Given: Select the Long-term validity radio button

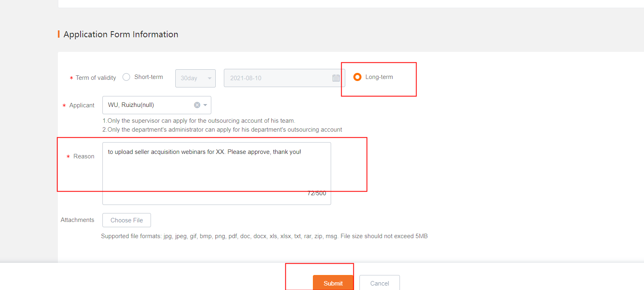Looking at the screenshot, I should [357, 77].
